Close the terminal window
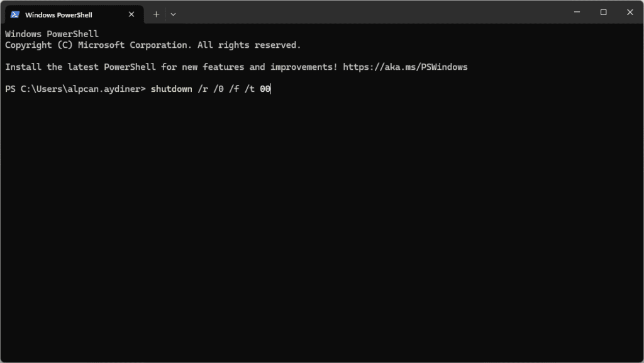 click(x=630, y=12)
